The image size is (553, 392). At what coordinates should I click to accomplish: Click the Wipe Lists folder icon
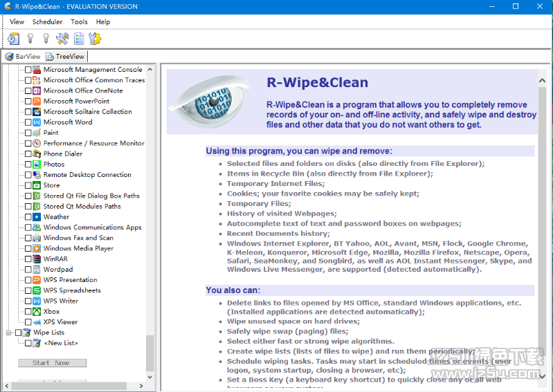tap(27, 333)
